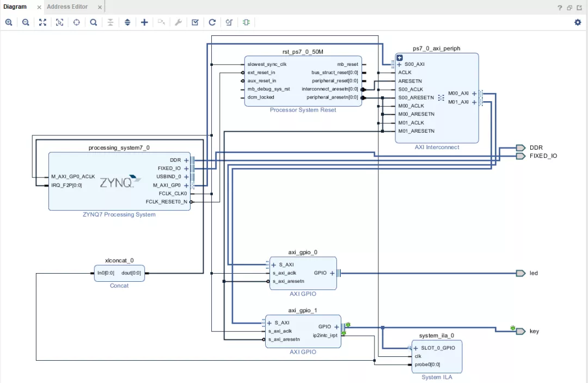Click the Zoom Out toolbar icon
Viewport: 588px width, 383px height.
point(26,22)
